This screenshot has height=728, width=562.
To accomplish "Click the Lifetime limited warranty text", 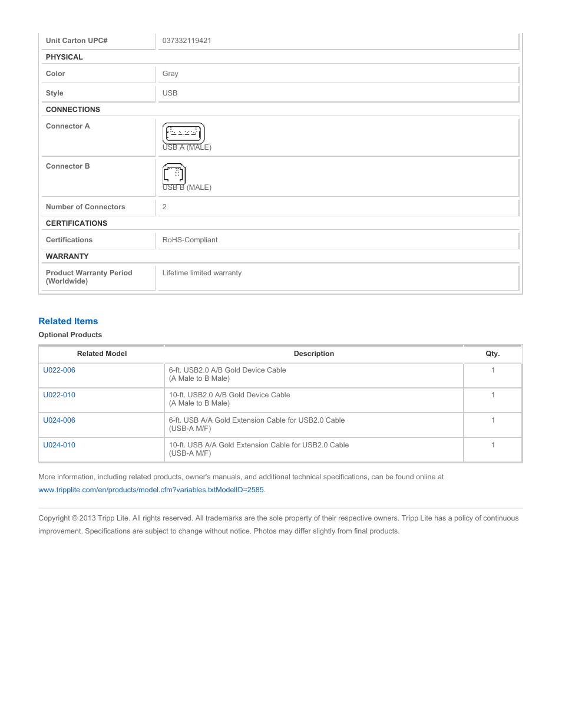I will point(202,273).
